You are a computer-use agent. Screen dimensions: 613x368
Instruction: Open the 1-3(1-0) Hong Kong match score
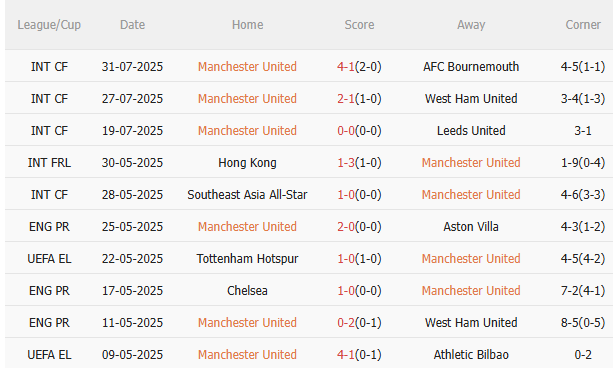click(x=359, y=163)
